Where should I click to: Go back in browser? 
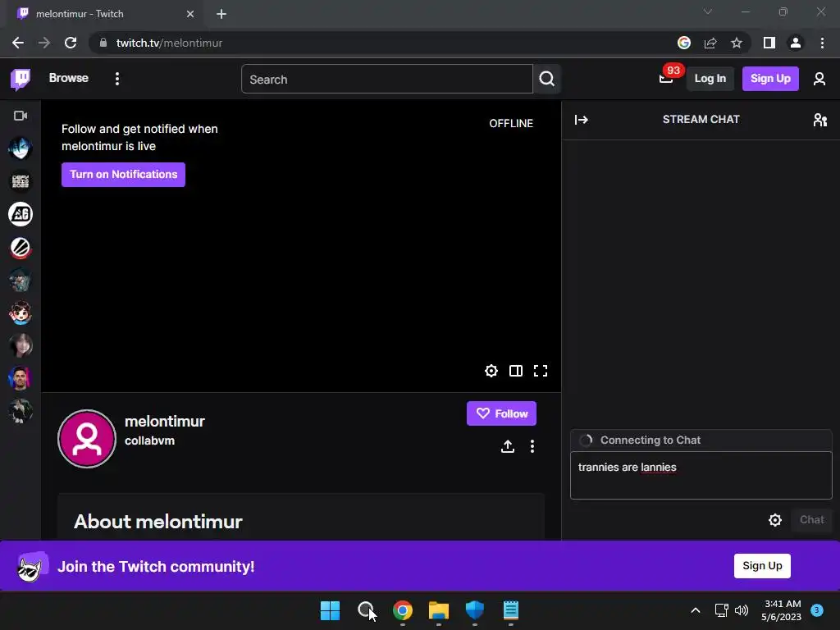(18, 43)
